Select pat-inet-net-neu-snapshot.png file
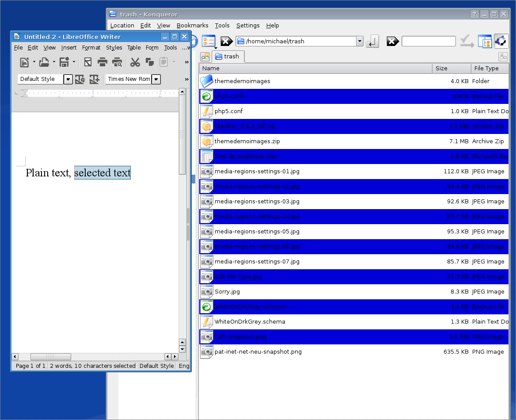 pyautogui.click(x=354, y=352)
